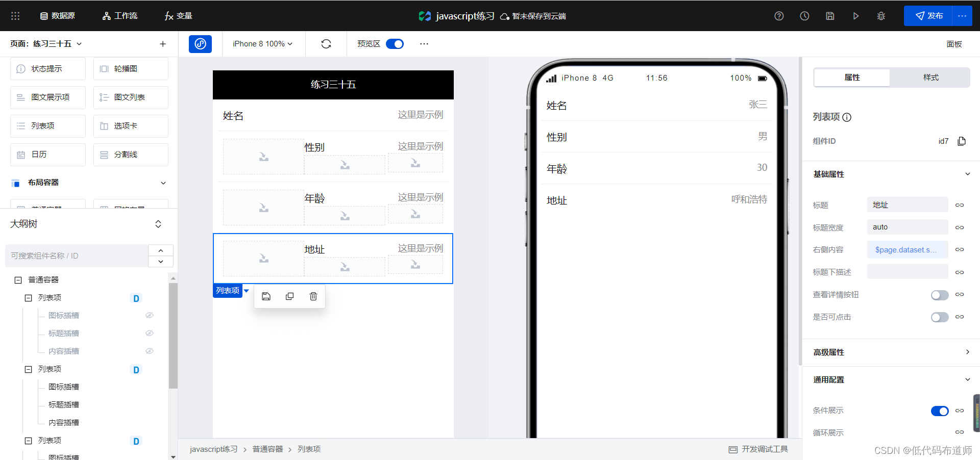Open the 数据源 data source menu

click(x=58, y=16)
